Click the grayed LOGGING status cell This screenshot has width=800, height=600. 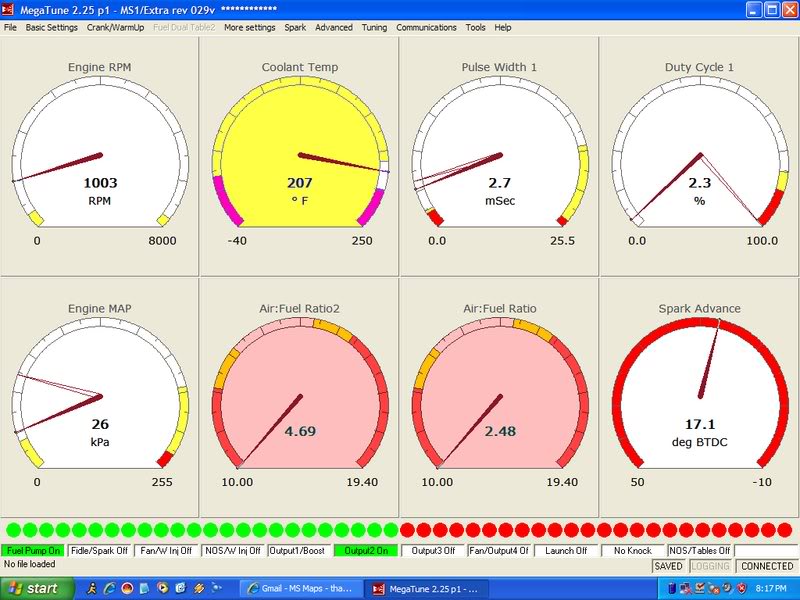(x=710, y=566)
